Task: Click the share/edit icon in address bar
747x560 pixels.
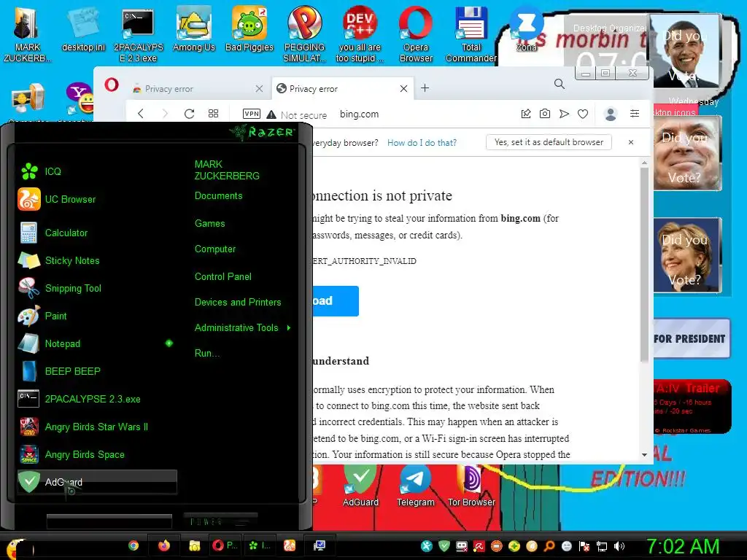Action: tap(526, 113)
